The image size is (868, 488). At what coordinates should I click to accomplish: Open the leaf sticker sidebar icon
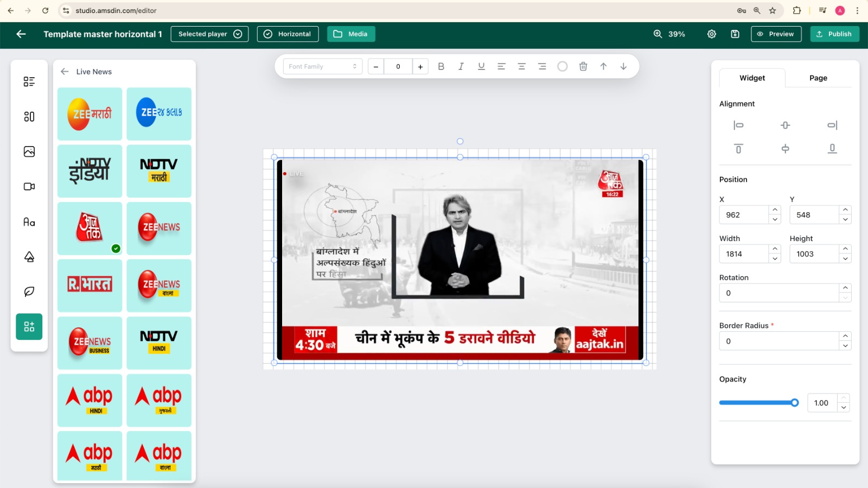coord(29,291)
